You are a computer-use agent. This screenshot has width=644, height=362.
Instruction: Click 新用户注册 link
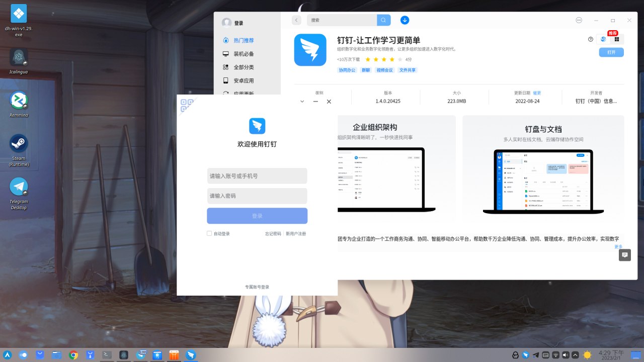296,234
